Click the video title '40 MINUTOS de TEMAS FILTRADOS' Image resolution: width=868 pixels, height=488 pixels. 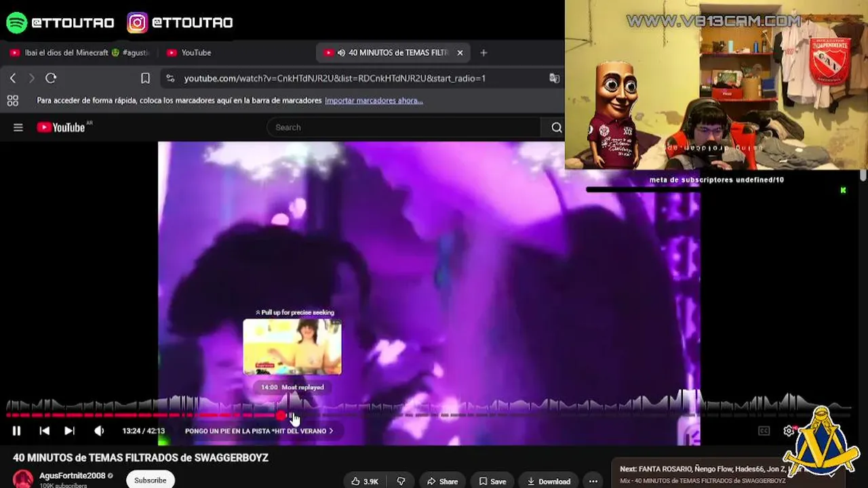coord(140,457)
